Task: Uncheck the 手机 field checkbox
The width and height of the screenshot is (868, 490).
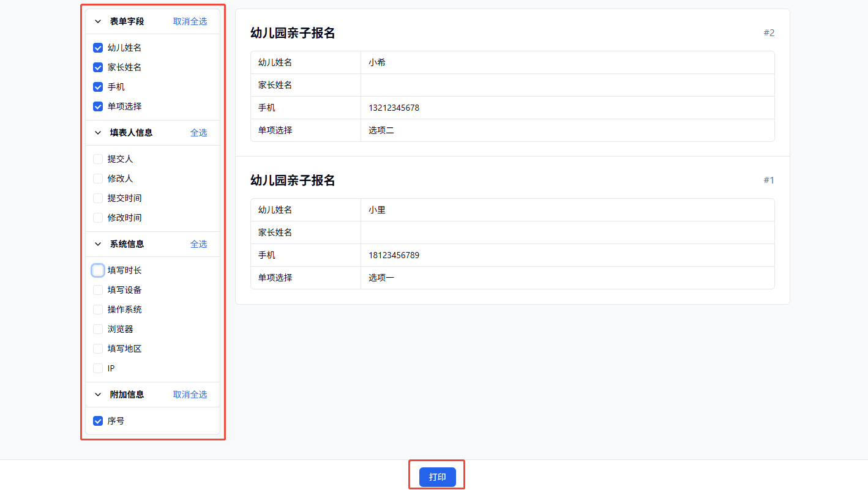Action: pos(98,87)
